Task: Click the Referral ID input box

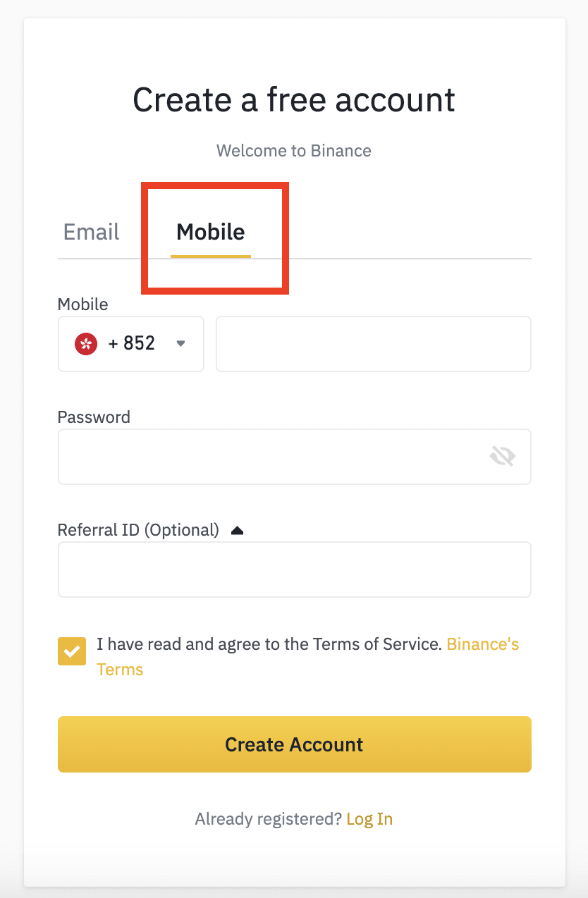Action: (x=294, y=570)
